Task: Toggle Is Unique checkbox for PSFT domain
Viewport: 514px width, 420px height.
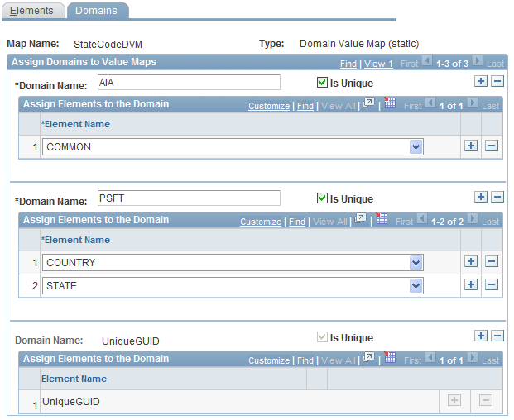Action: [322, 198]
